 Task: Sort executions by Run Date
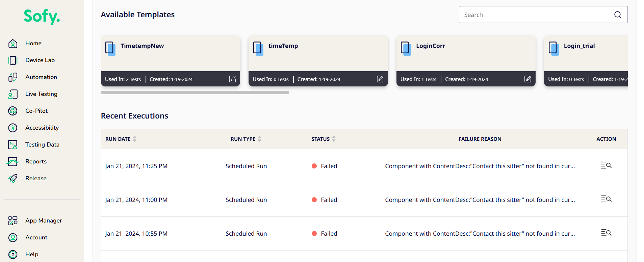tap(134, 139)
